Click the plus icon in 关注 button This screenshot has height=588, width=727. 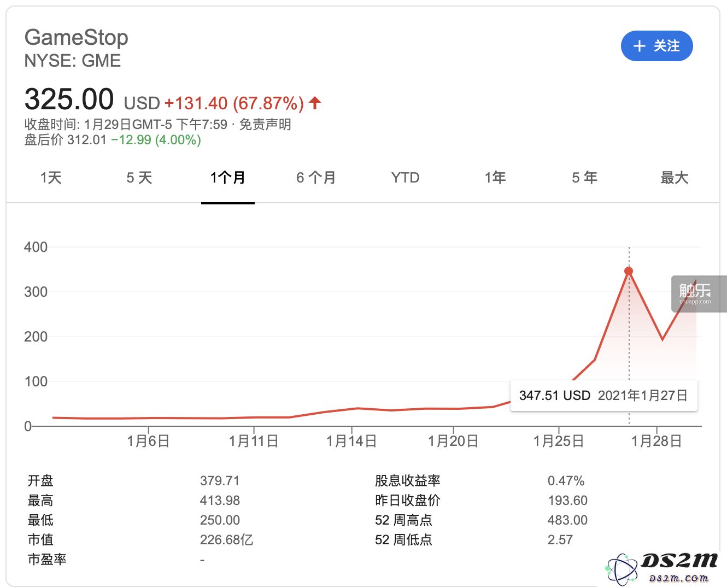[639, 46]
